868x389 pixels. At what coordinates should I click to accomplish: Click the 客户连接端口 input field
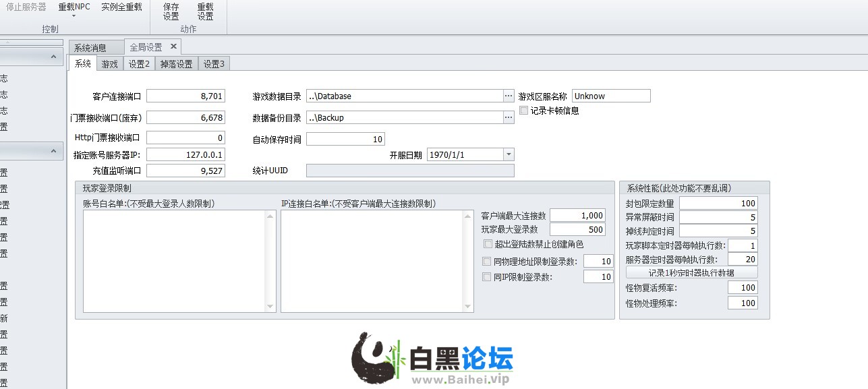[185, 96]
